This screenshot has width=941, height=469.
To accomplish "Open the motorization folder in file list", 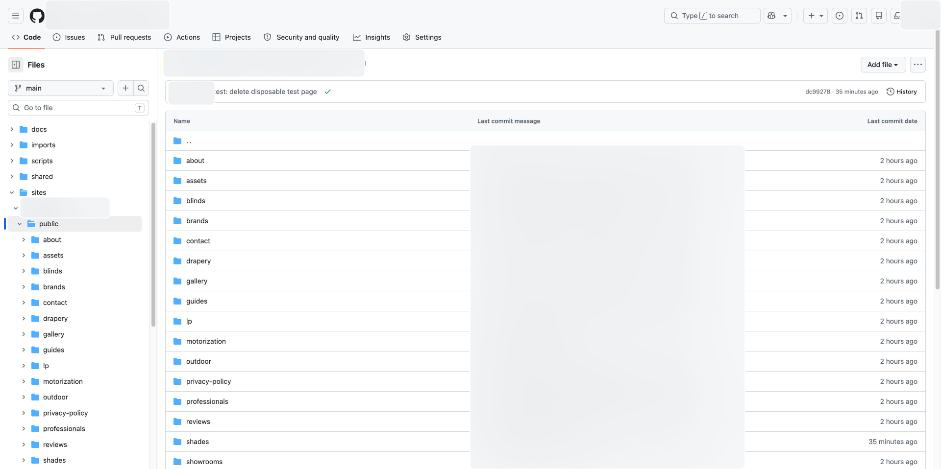I will (x=206, y=341).
